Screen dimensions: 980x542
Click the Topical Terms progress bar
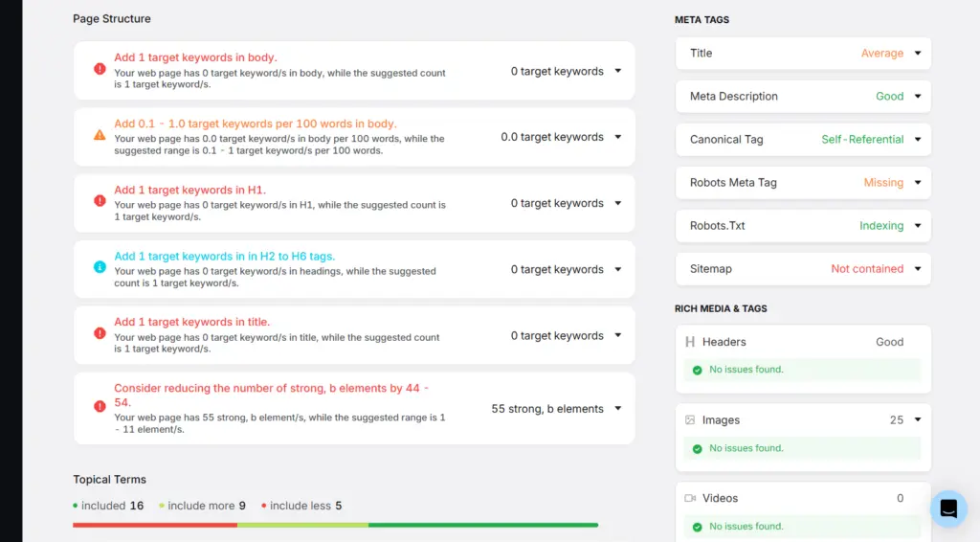(x=335, y=525)
